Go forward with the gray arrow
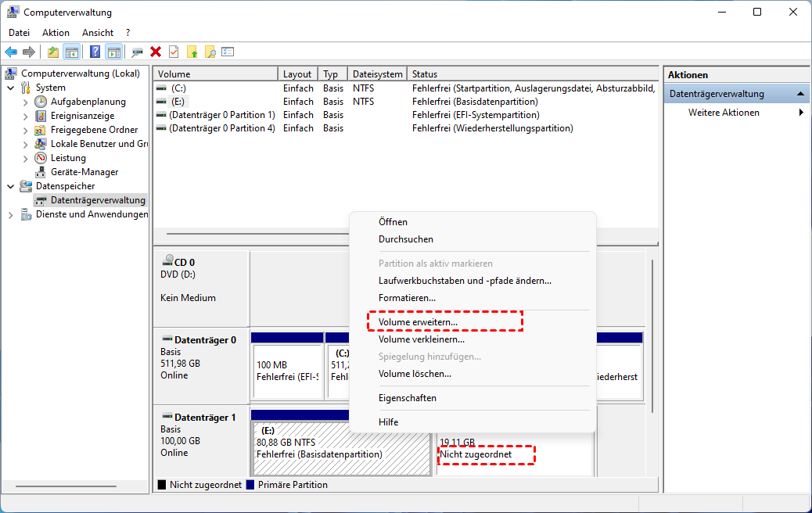The height and width of the screenshot is (513, 812). coord(29,52)
